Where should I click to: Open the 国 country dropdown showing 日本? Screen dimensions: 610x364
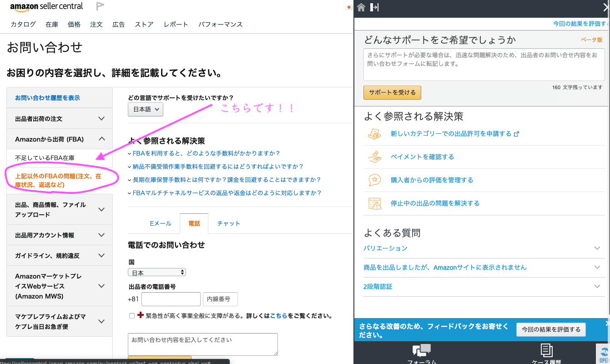pos(157,273)
